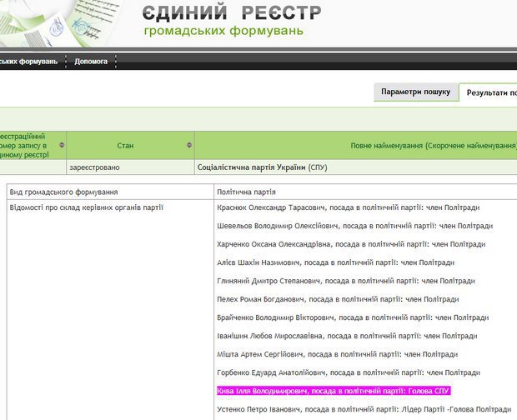Select the Соціалістична партія України result row
Image resolution: width=517 pixels, height=420 pixels.
click(252, 167)
